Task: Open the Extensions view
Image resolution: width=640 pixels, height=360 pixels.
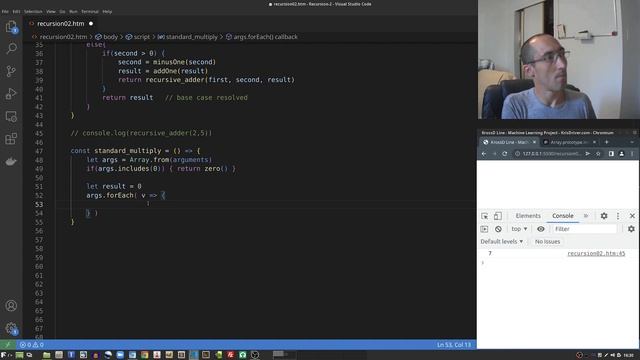Action: click(x=11, y=139)
